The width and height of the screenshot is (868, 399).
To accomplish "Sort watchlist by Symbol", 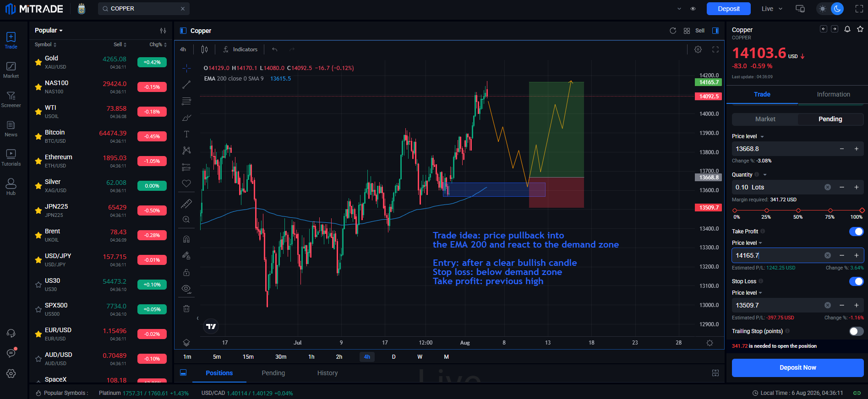I will click(x=45, y=44).
